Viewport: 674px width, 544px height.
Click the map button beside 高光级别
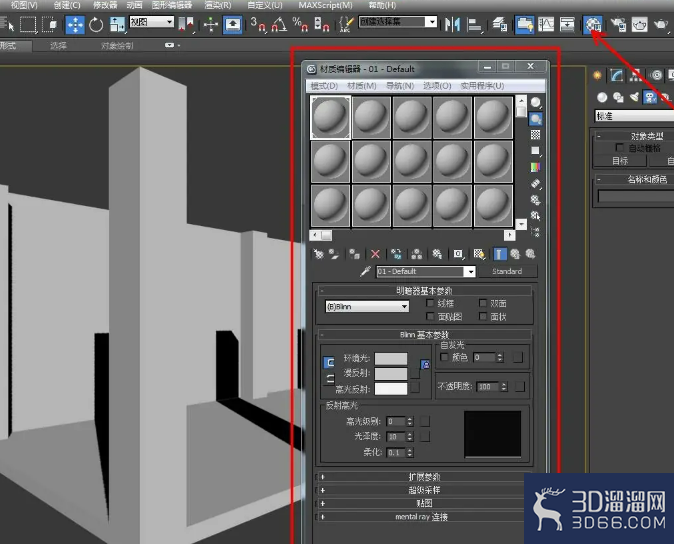click(425, 421)
